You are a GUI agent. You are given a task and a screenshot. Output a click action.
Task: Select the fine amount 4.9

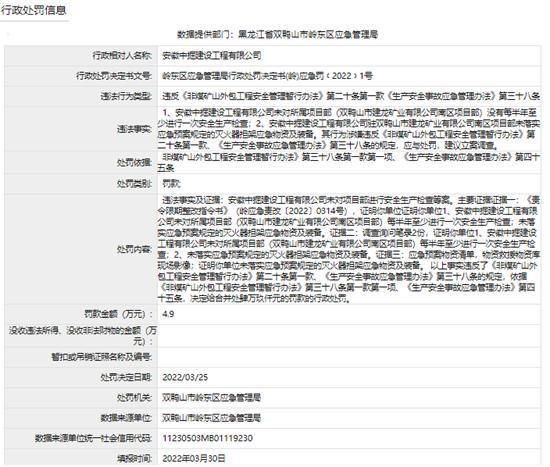pyautogui.click(x=168, y=314)
